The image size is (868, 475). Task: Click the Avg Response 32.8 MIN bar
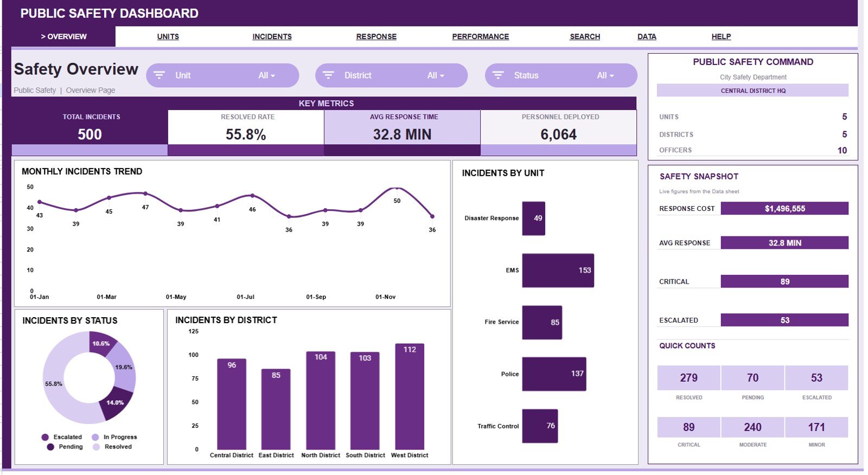(x=784, y=242)
